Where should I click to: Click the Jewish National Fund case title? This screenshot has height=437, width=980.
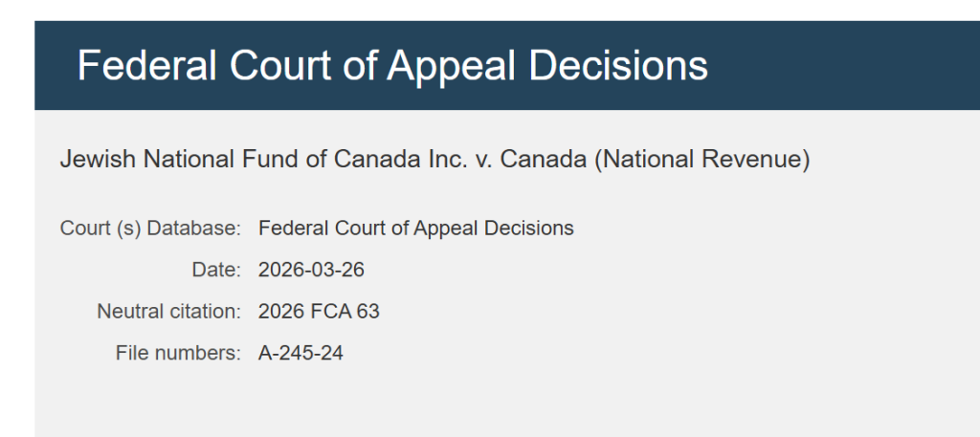[x=434, y=160]
